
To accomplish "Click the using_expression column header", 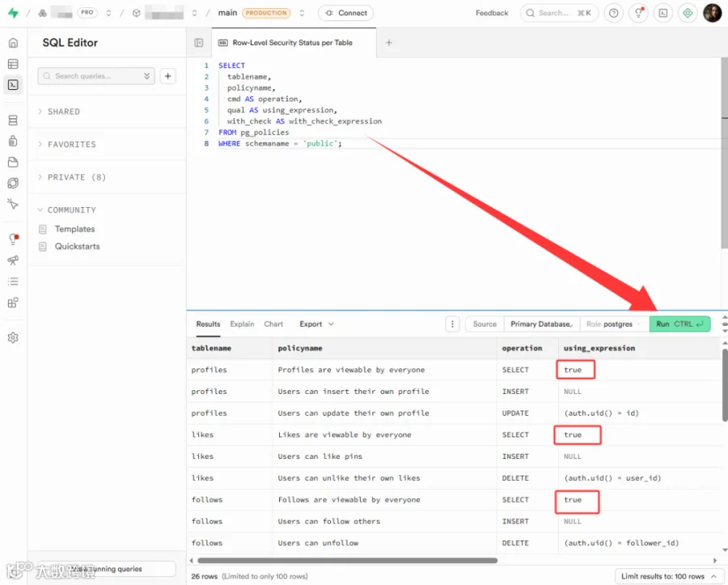I will click(640, 348).
